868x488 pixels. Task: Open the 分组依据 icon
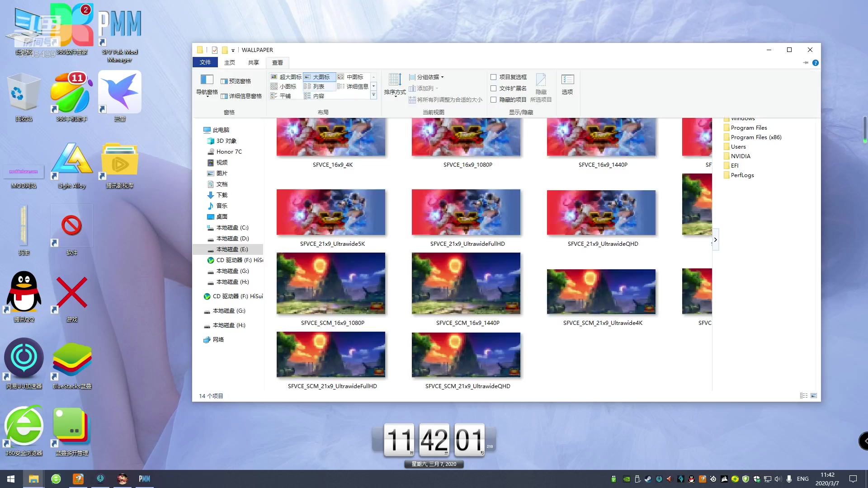[426, 76]
